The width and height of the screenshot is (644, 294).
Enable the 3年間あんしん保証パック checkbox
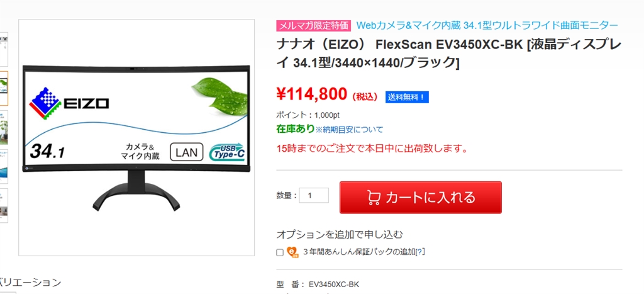coord(280,252)
